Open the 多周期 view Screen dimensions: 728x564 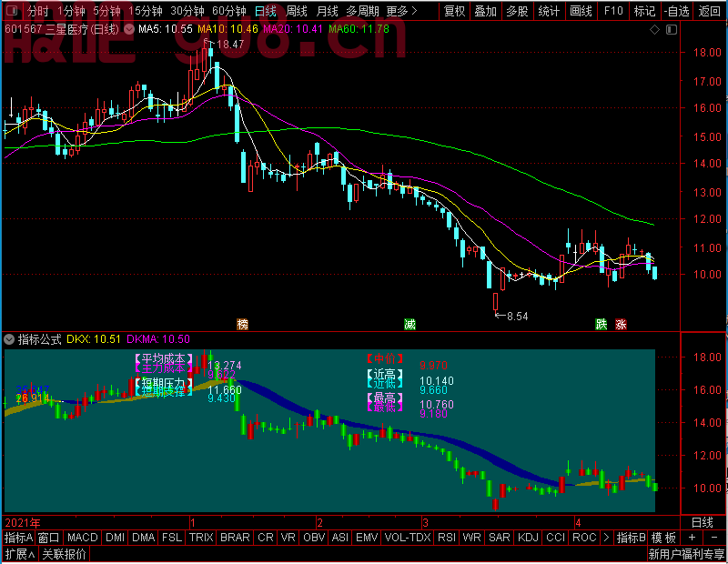(362, 11)
